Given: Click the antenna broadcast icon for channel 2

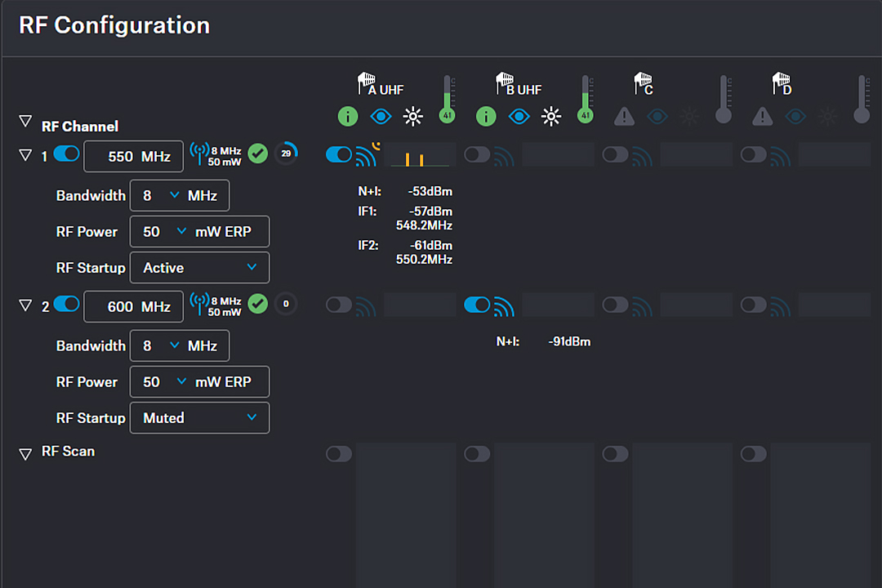Looking at the screenshot, I should tap(198, 305).
